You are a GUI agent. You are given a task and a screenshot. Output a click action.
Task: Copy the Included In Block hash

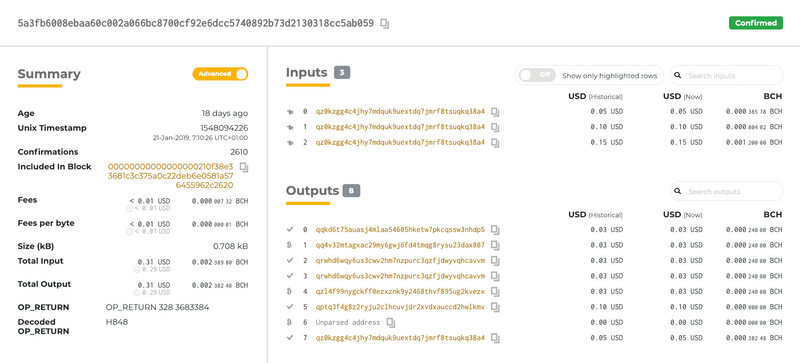pos(244,167)
